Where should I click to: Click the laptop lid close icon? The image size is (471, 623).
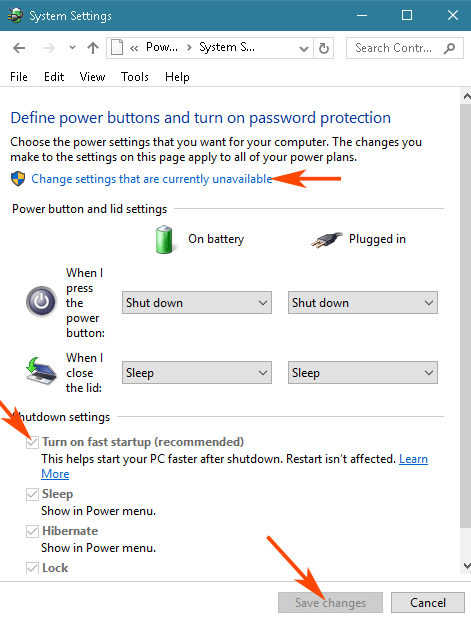pos(41,371)
